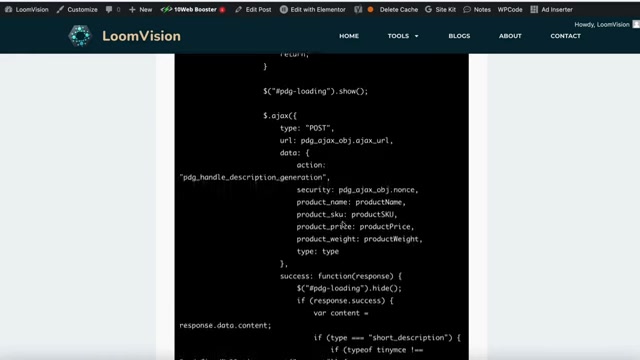The height and width of the screenshot is (360, 640).
Task: Click the Customize paintbrush icon
Action: [x=60, y=9]
